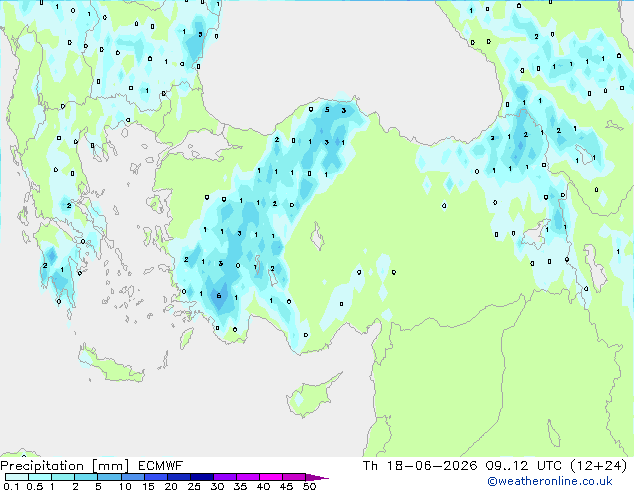Click the 15–20 mm blue legend swatch
Screen dimensions: 634x490
tap(155, 477)
